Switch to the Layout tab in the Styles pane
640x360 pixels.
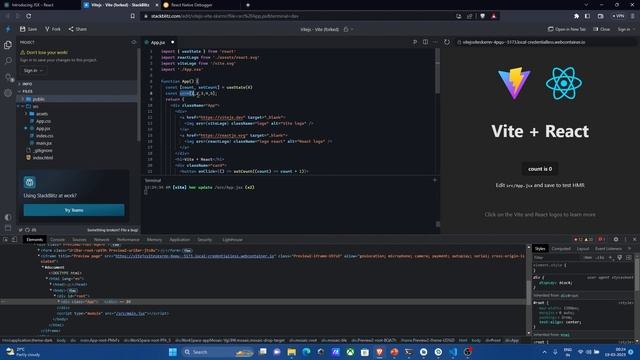583,249
